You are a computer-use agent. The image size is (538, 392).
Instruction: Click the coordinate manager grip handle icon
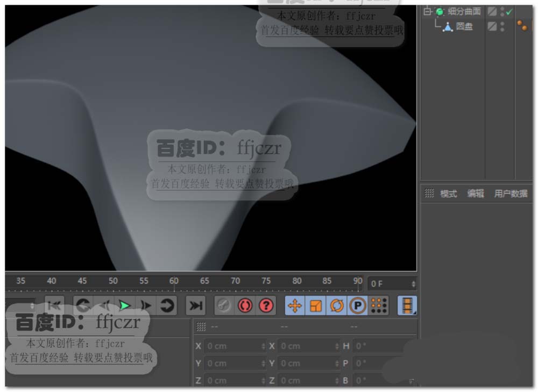tap(201, 327)
